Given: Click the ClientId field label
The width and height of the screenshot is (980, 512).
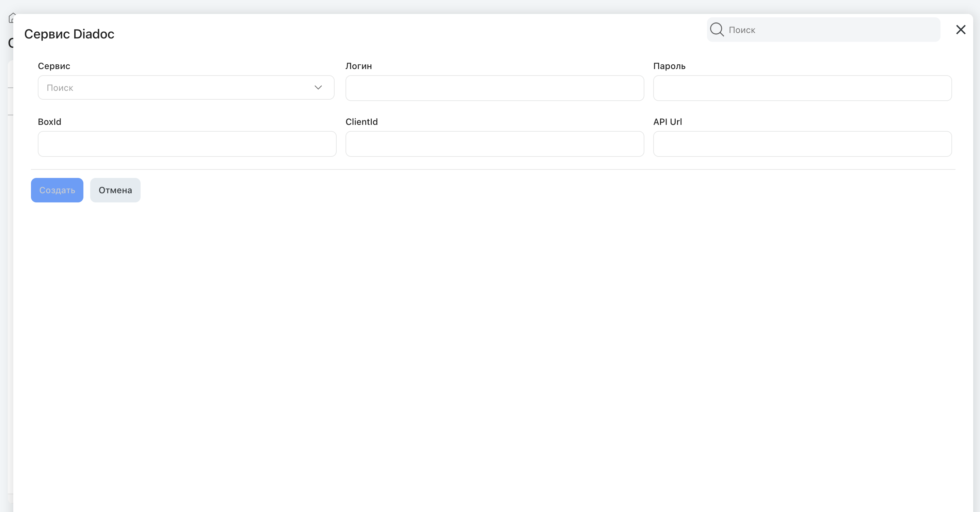Looking at the screenshot, I should [x=362, y=122].
